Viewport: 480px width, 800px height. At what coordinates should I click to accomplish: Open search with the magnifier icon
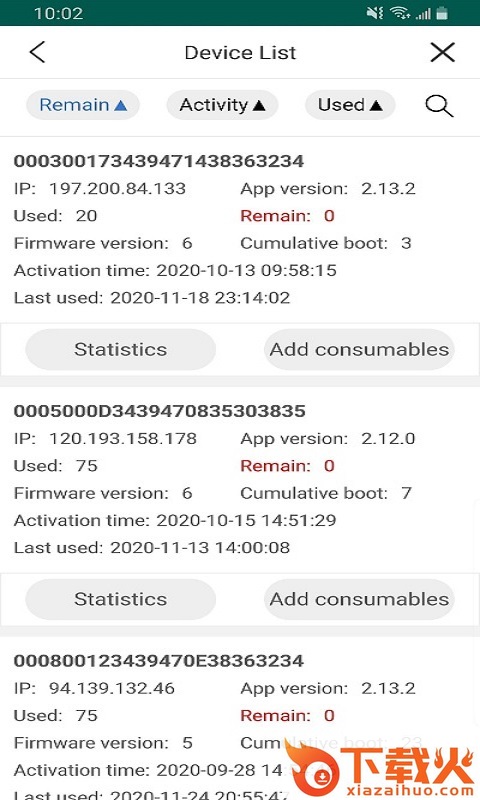pyautogui.click(x=439, y=106)
